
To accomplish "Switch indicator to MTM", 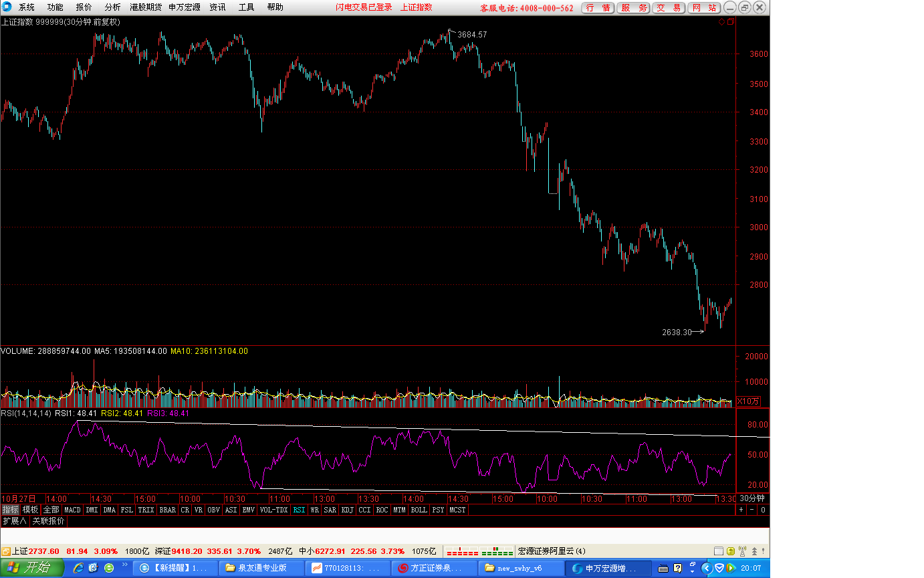I will point(400,510).
